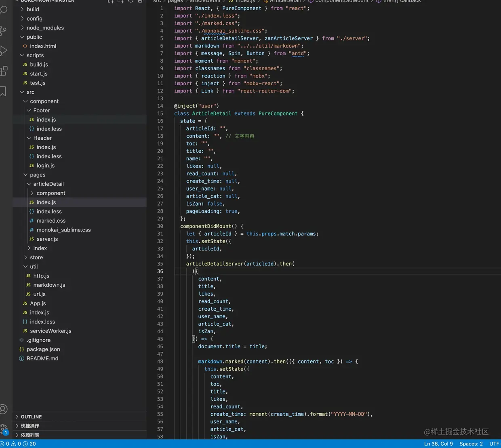This screenshot has width=501, height=448.
Task: Click the JS icon beside http.js
Action: (28, 276)
